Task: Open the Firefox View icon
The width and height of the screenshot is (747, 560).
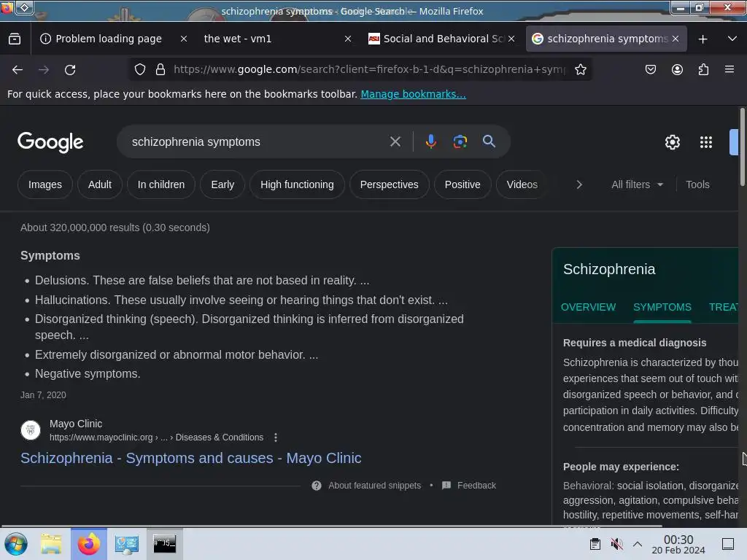Action: click(x=15, y=39)
